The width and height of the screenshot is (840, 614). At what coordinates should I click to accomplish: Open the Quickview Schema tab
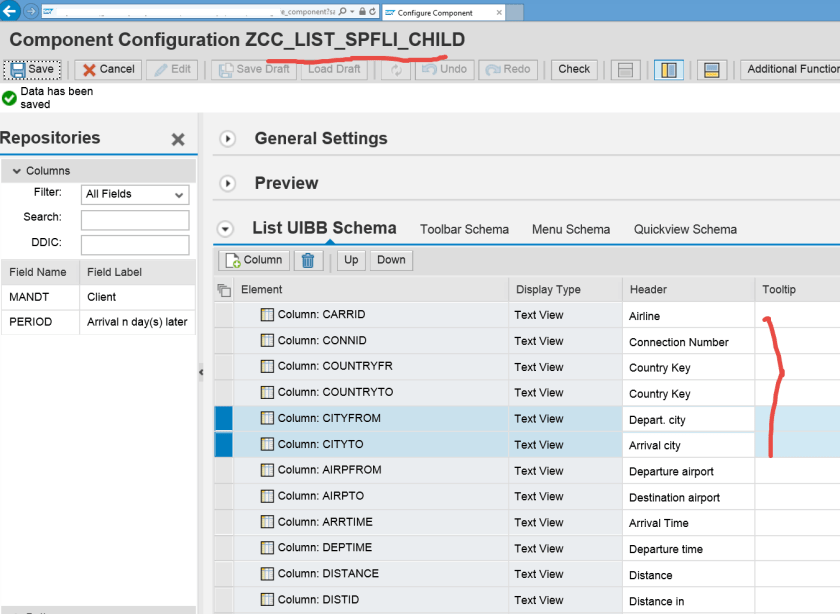pyautogui.click(x=685, y=229)
